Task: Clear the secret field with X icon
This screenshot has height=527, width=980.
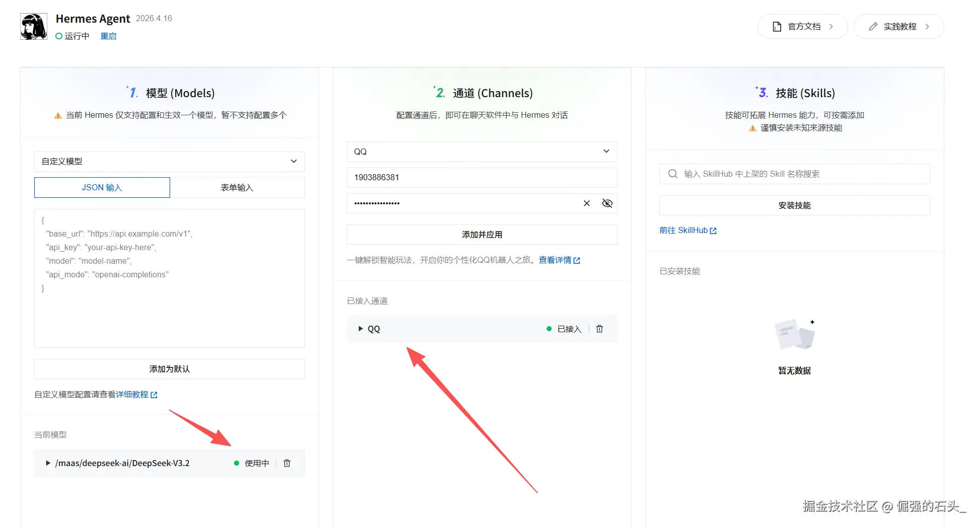Action: 587,203
